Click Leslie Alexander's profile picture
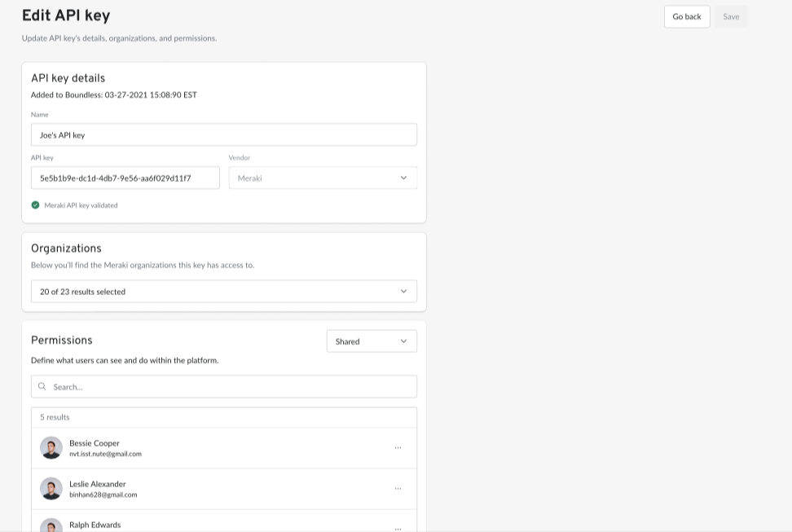The height and width of the screenshot is (532, 792). [51, 489]
